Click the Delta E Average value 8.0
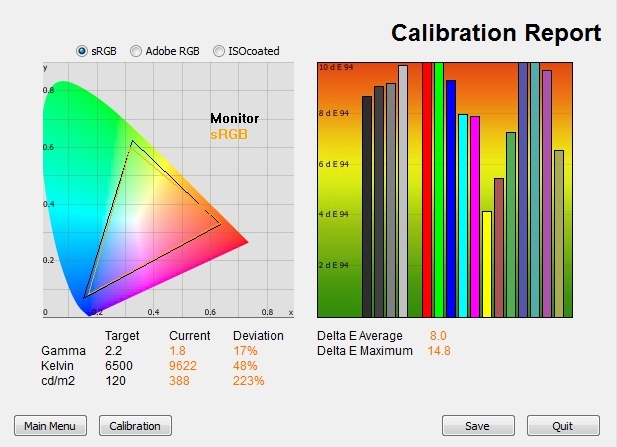 click(x=438, y=336)
